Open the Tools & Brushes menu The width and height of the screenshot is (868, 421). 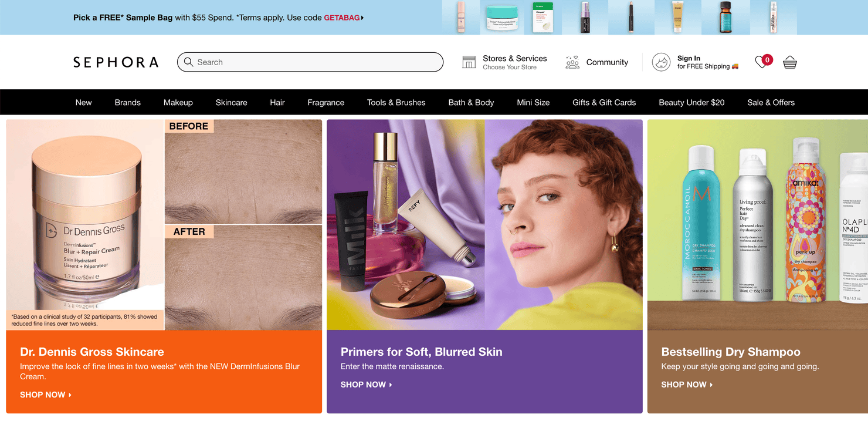[x=396, y=102]
